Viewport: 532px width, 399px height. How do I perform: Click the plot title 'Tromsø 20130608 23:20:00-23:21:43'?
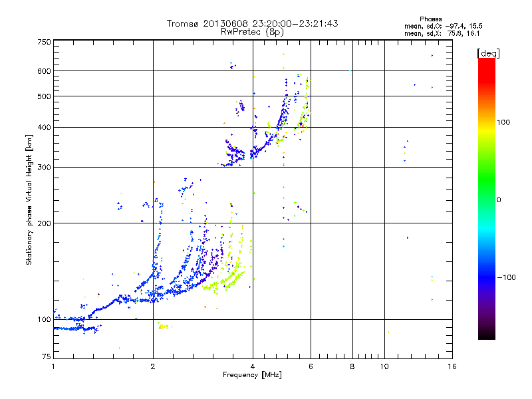(252, 23)
